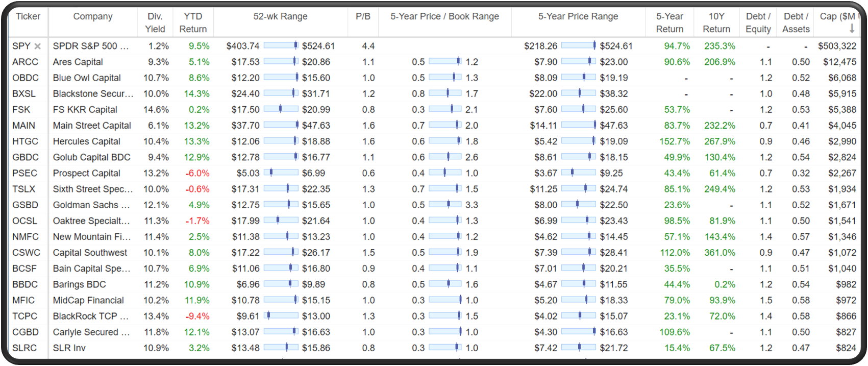Screen dimensions: 868x366
Task: Click Prospect Capital's -6.0% YTD return
Action: tap(197, 173)
